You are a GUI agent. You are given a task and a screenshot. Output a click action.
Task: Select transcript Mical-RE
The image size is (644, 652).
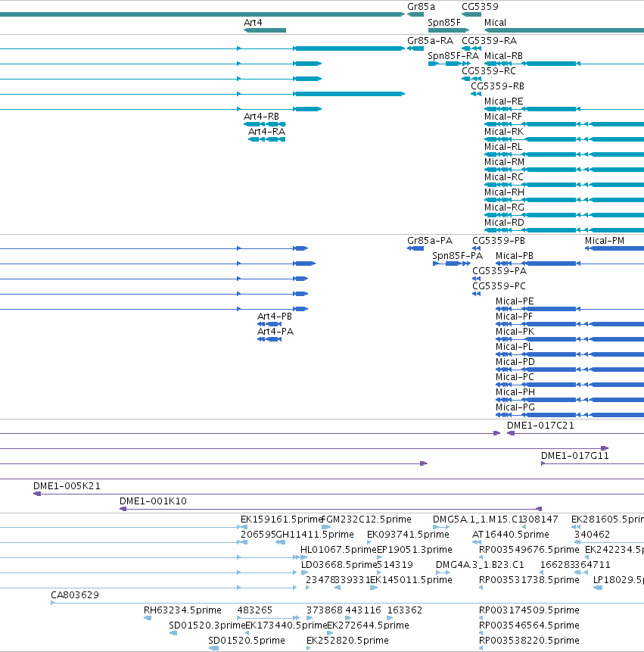tap(503, 101)
